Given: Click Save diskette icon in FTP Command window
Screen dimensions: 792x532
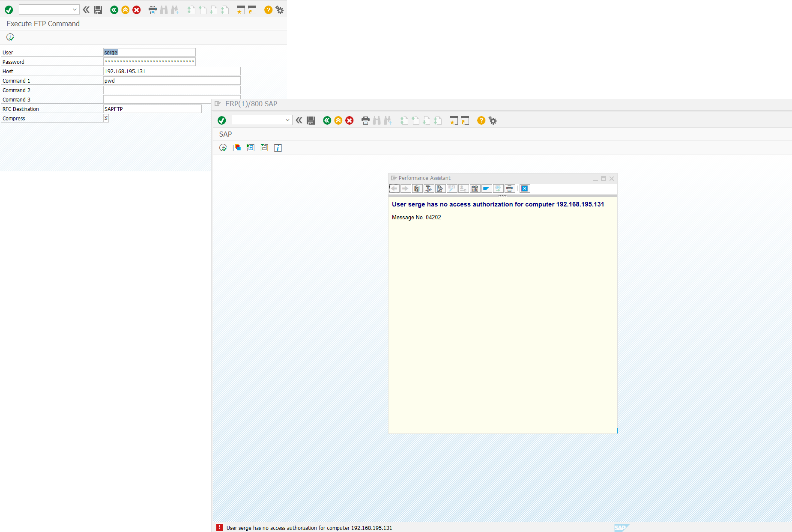Looking at the screenshot, I should [98, 10].
